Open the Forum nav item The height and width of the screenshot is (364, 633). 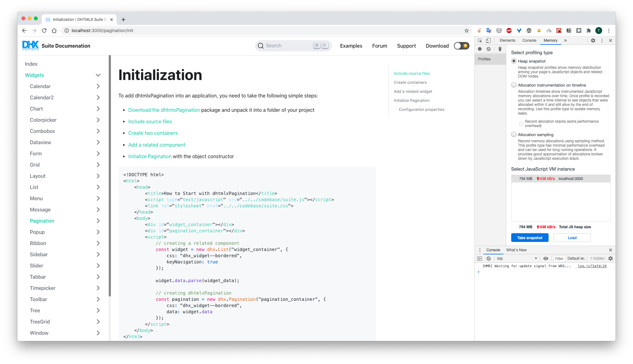tap(379, 46)
